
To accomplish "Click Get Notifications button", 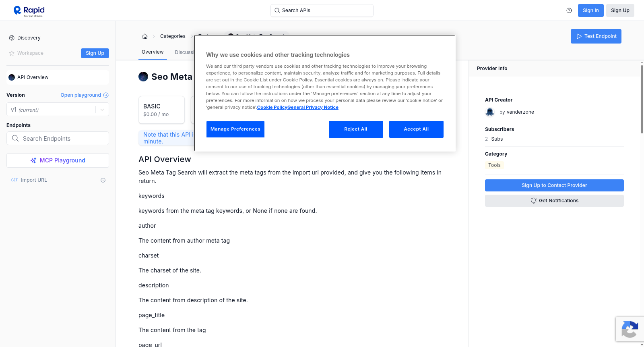I will (554, 201).
